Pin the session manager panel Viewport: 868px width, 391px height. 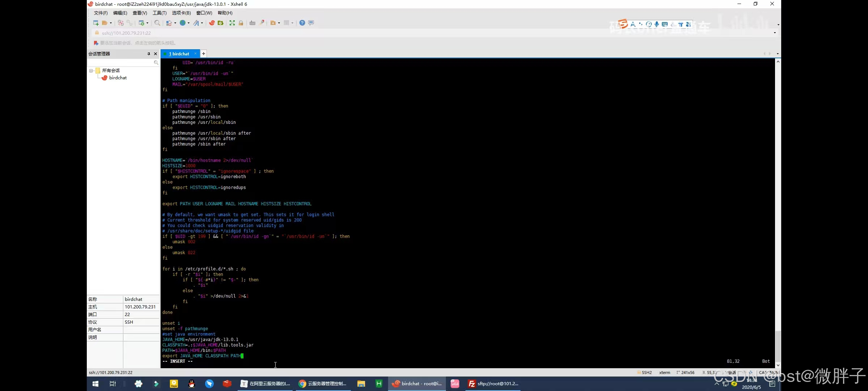click(x=149, y=54)
